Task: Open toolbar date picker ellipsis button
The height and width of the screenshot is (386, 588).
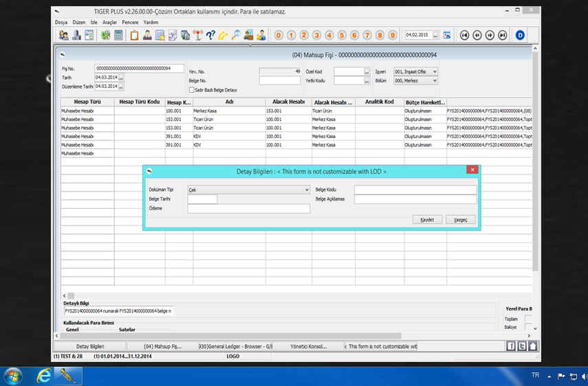Action: (435, 35)
